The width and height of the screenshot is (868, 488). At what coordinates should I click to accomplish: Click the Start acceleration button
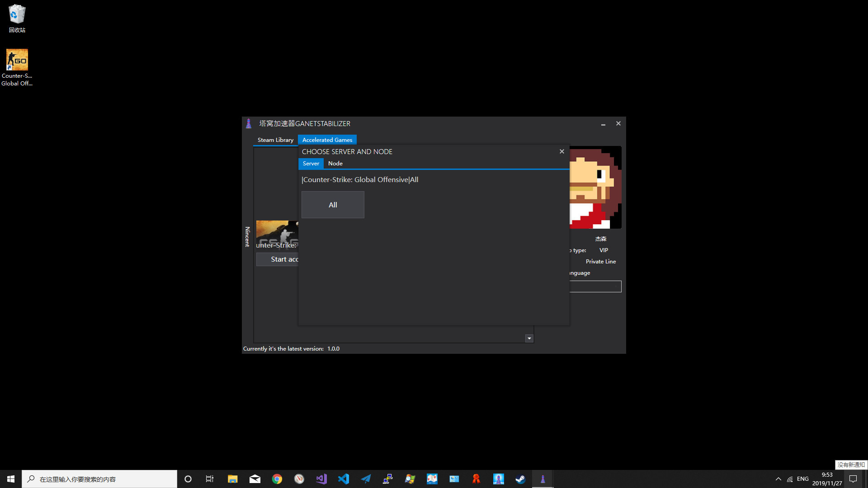[277, 259]
